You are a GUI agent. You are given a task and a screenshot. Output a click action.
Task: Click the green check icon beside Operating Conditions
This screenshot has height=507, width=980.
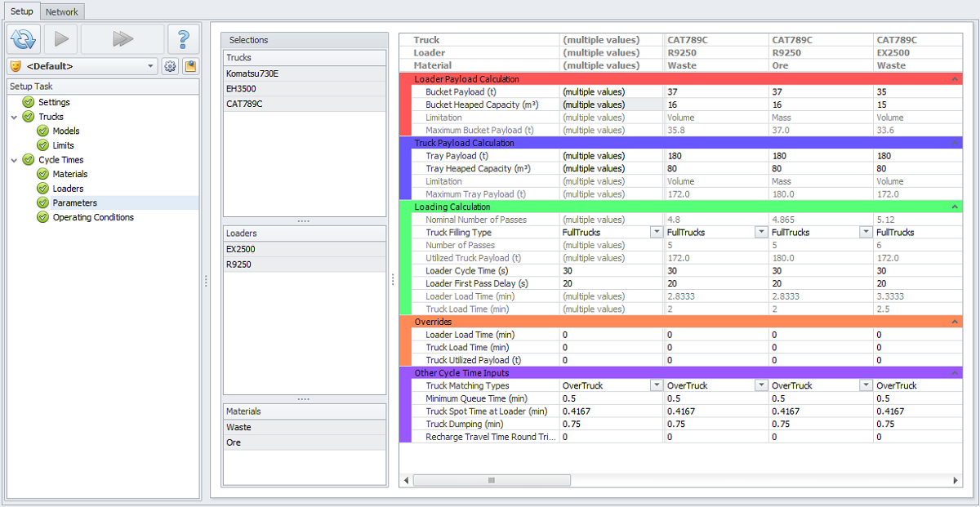tap(43, 217)
